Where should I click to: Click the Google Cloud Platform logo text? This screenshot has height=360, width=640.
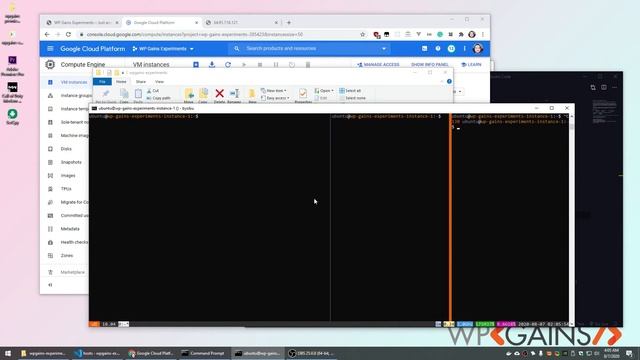point(93,49)
